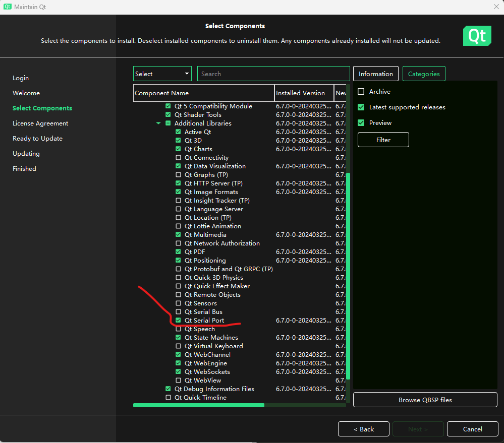
Task: Check Qt WebView component
Action: (x=178, y=381)
